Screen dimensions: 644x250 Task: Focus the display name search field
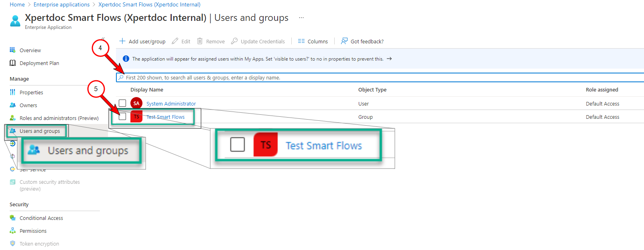pos(380,77)
